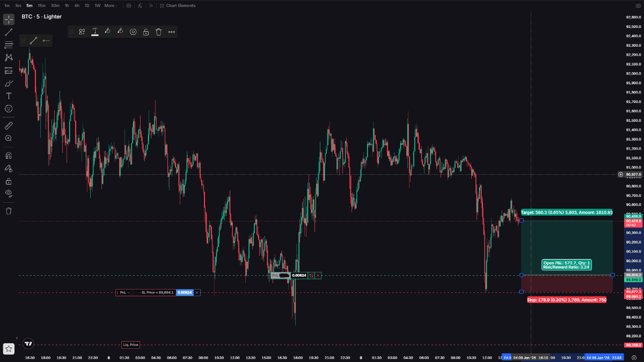Open the Chart Elements menu
The height and width of the screenshot is (362, 644).
click(178, 5)
